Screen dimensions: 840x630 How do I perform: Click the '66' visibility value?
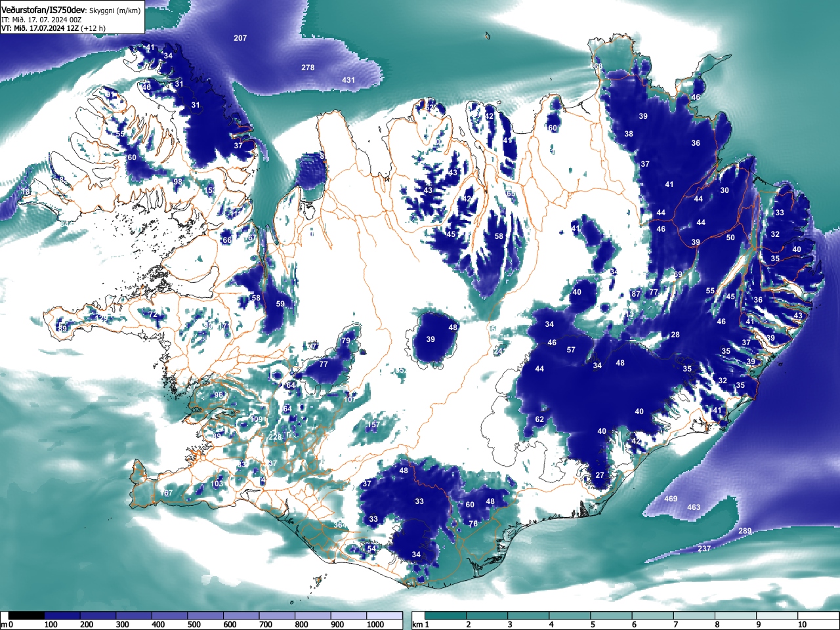click(227, 241)
